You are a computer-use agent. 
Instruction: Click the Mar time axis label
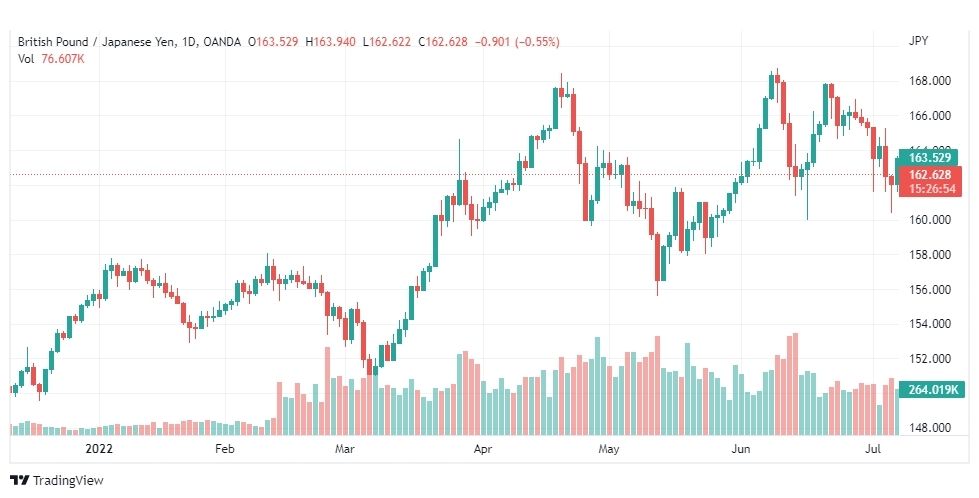(x=345, y=449)
